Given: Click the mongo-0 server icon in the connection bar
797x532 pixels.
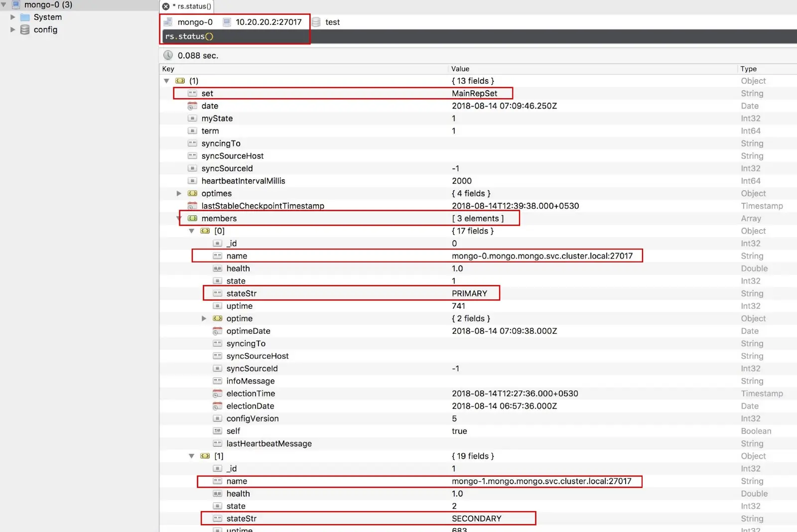Looking at the screenshot, I should [x=168, y=22].
